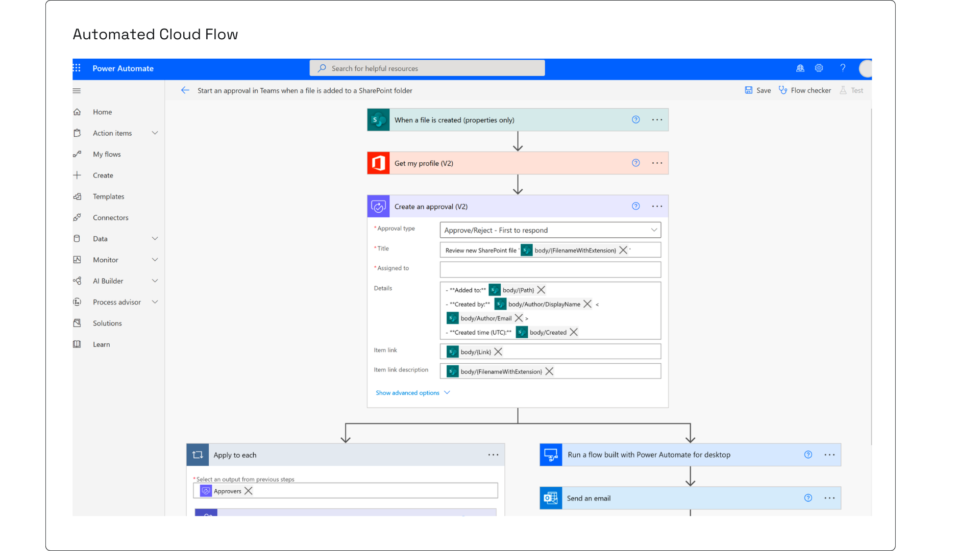Open the settings gear in header
The width and height of the screenshot is (980, 551).
[x=819, y=68]
